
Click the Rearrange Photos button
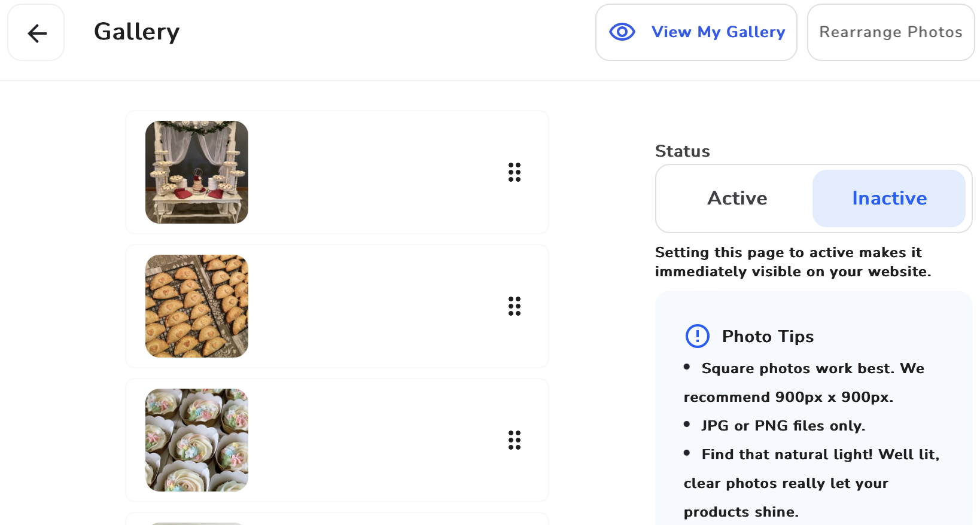click(x=891, y=32)
